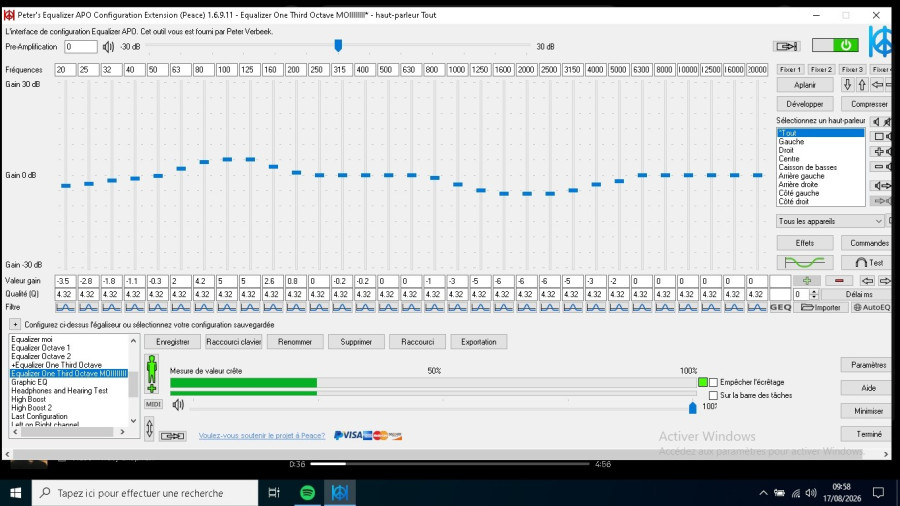Click the interface switch icon by the power toggle
The width and height of the screenshot is (900, 506).
786,46
